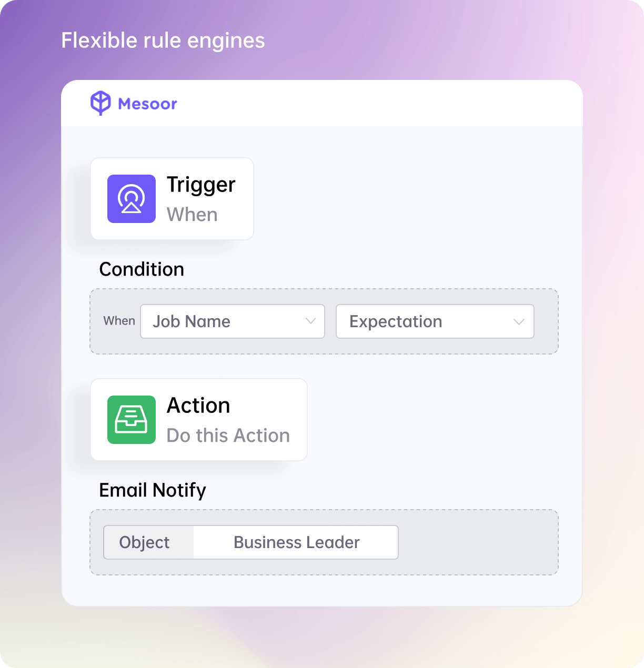Click the Do this Action subtitle

pos(228,436)
